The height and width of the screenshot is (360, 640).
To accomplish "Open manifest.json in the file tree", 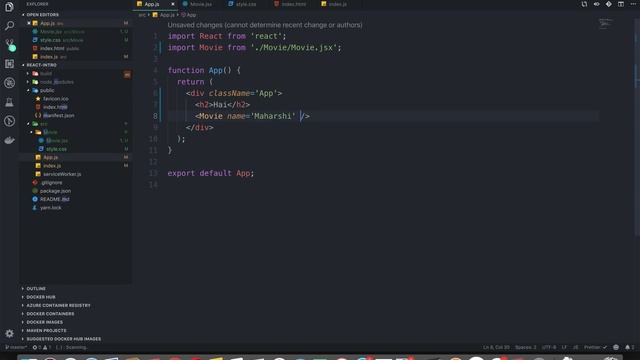I will [58, 116].
